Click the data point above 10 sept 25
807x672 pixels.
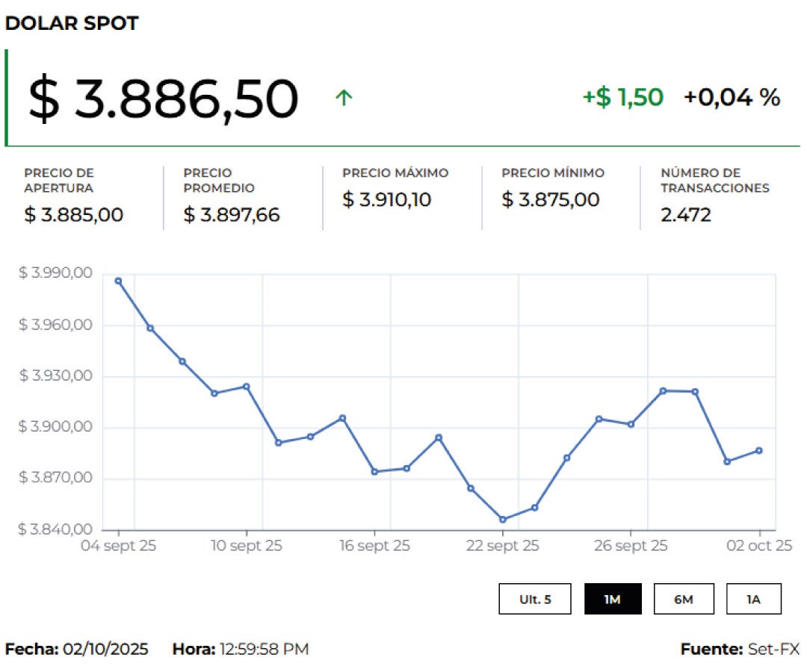[x=246, y=387]
